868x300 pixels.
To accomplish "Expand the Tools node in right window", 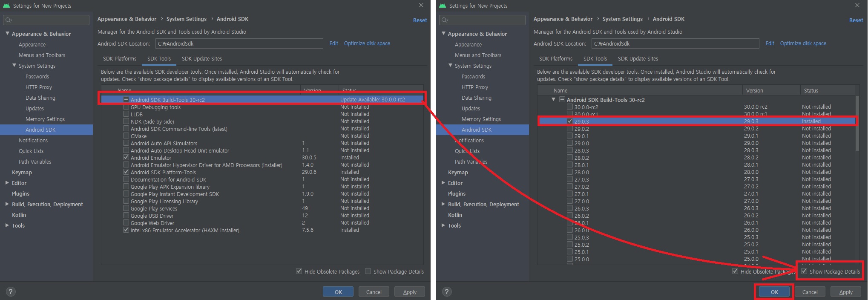I will click(443, 225).
